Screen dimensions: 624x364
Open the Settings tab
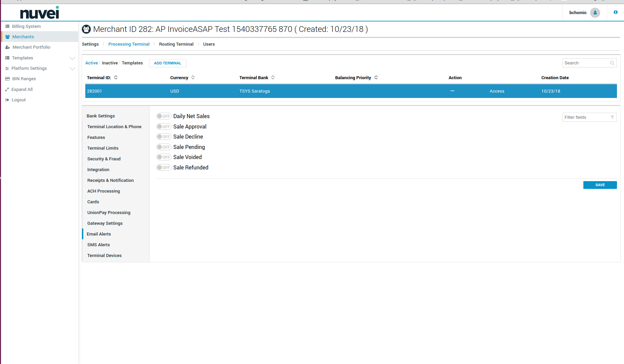90,44
